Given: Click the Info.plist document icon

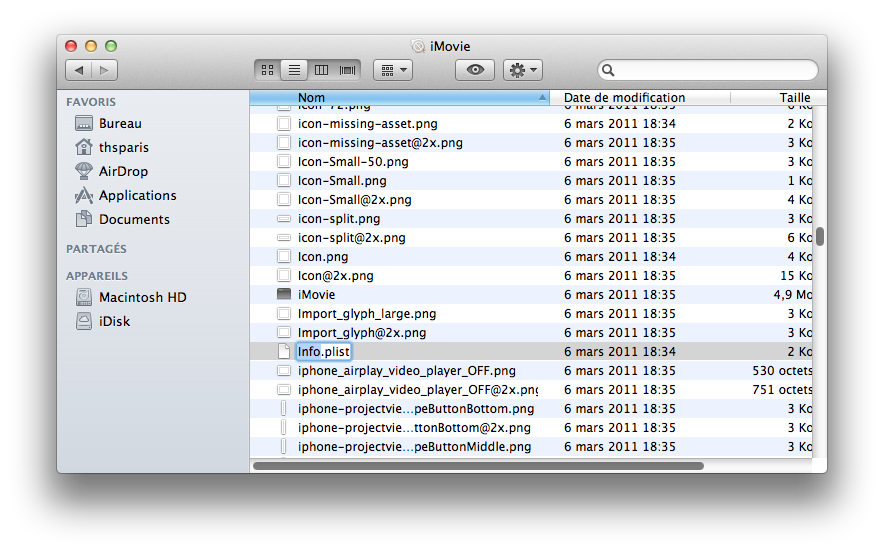Looking at the screenshot, I should (x=284, y=352).
